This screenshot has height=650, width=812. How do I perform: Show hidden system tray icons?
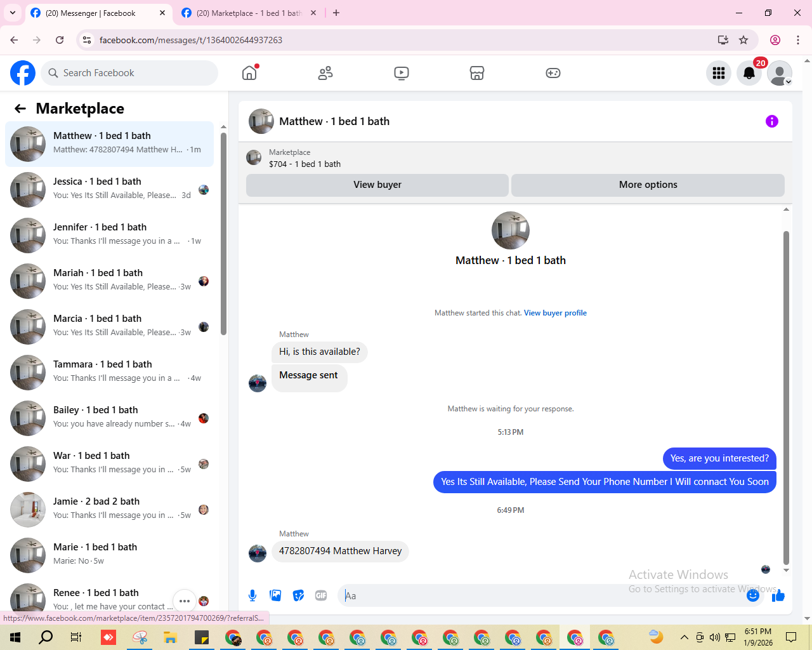[684, 637]
